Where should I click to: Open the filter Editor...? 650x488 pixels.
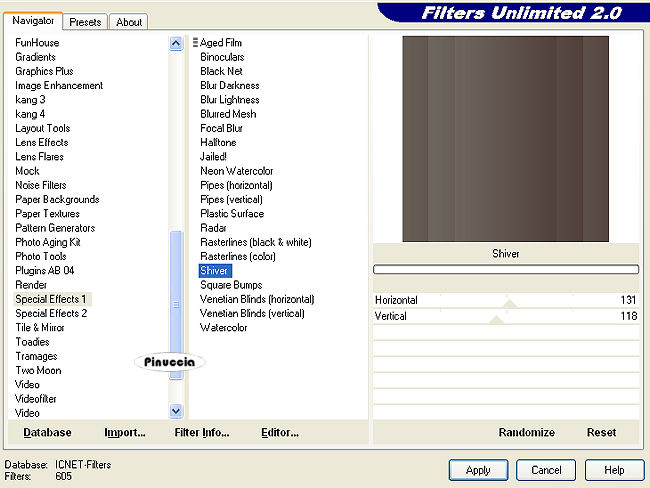point(280,432)
